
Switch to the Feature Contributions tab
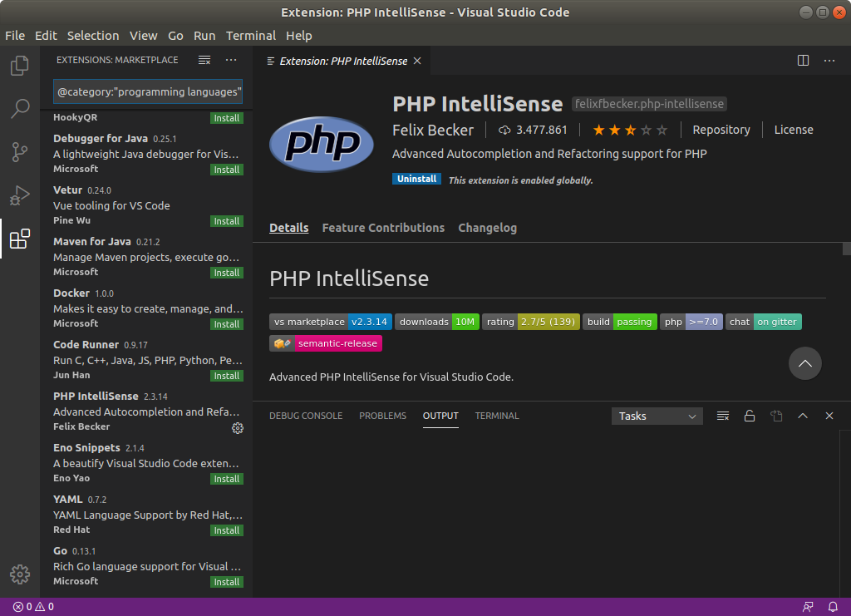[x=383, y=228]
